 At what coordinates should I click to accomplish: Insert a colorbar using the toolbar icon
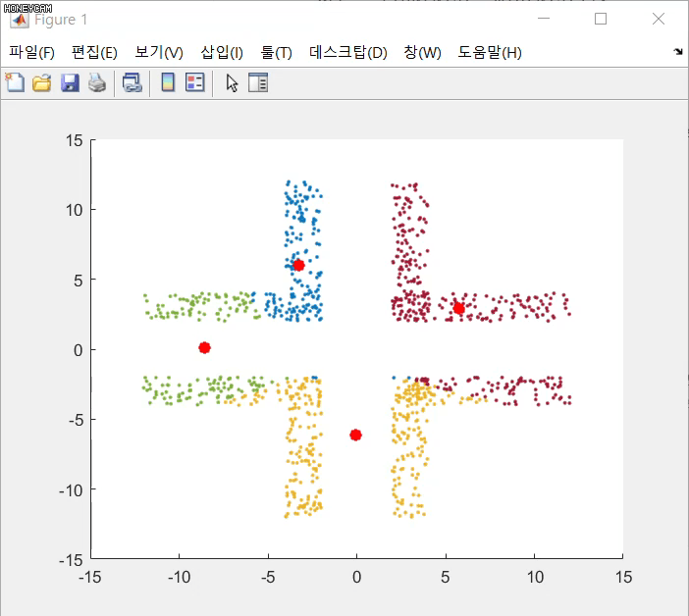pyautogui.click(x=168, y=82)
